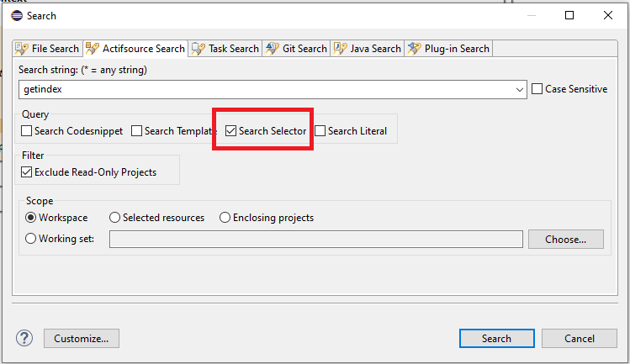The width and height of the screenshot is (630, 364).
Task: Select the Git Search tab
Action: 295,49
